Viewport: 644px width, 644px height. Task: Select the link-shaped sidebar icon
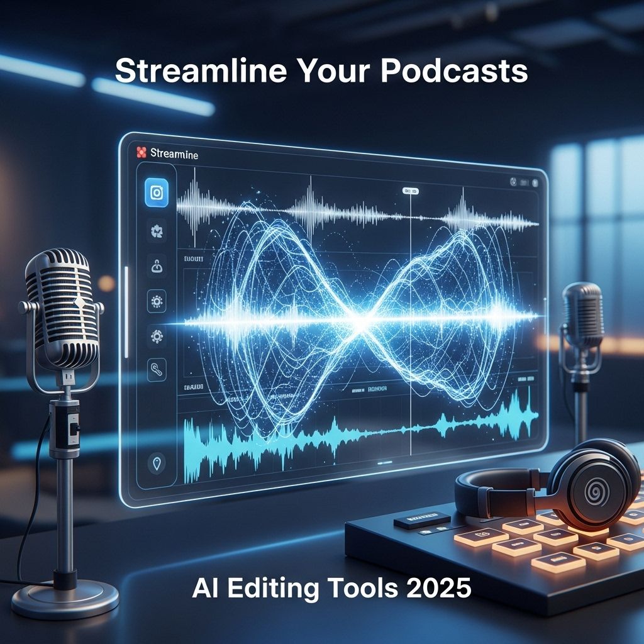[156, 369]
